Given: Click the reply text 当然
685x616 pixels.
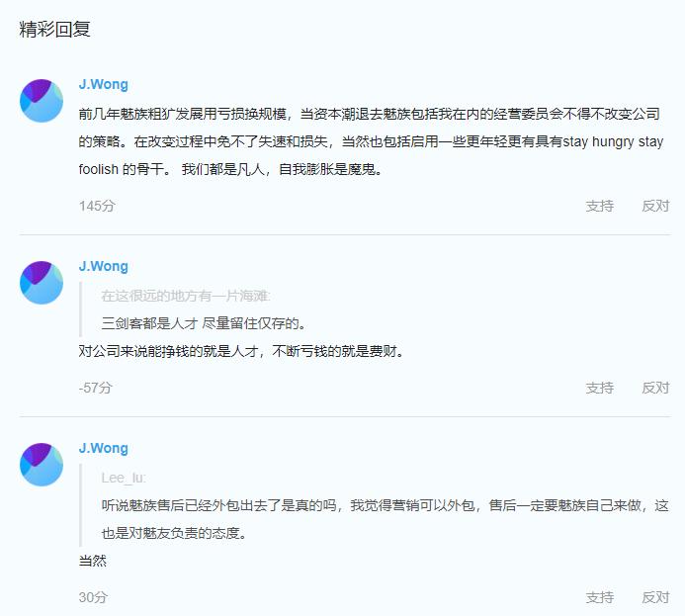Looking at the screenshot, I should pos(92,561).
